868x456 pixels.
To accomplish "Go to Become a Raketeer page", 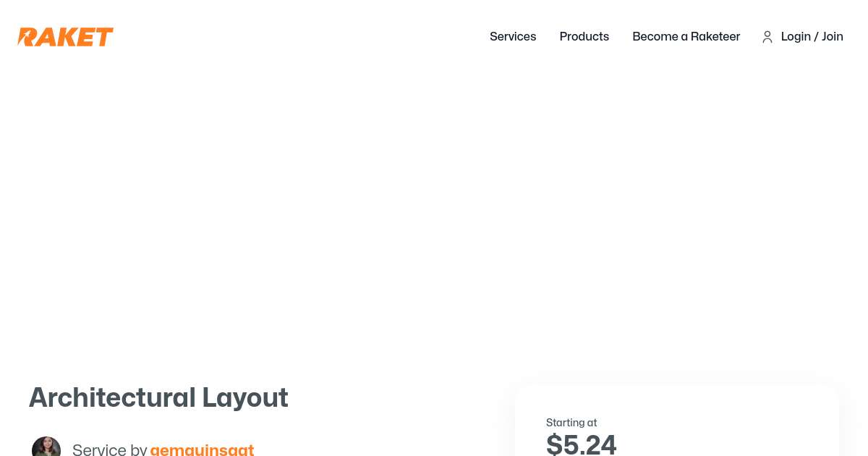I will [686, 37].
